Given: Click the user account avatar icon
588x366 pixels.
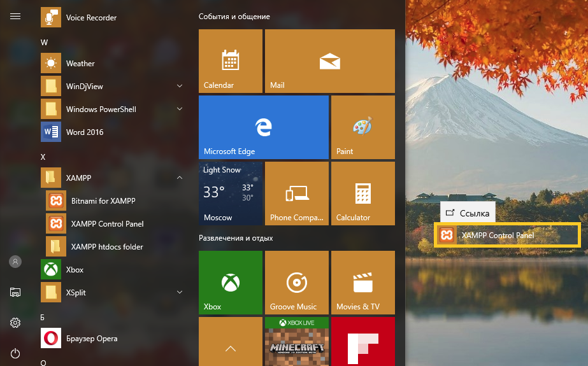Looking at the screenshot, I should tap(15, 262).
